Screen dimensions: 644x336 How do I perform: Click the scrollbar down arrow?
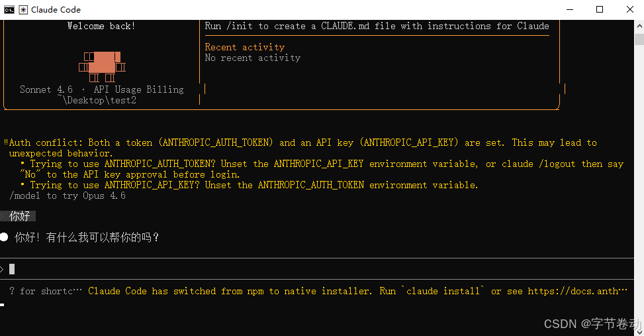639,331
